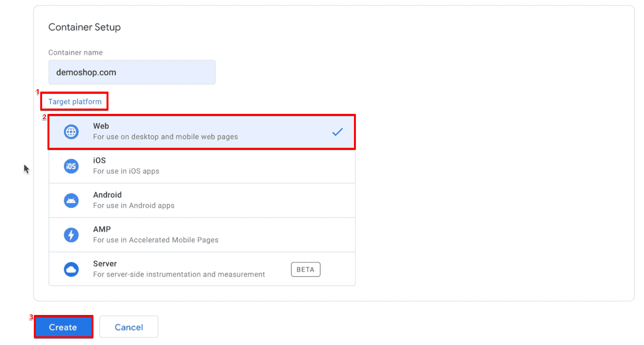This screenshot has width=644, height=345.
Task: Click the Server cloud icon
Action: (71, 269)
